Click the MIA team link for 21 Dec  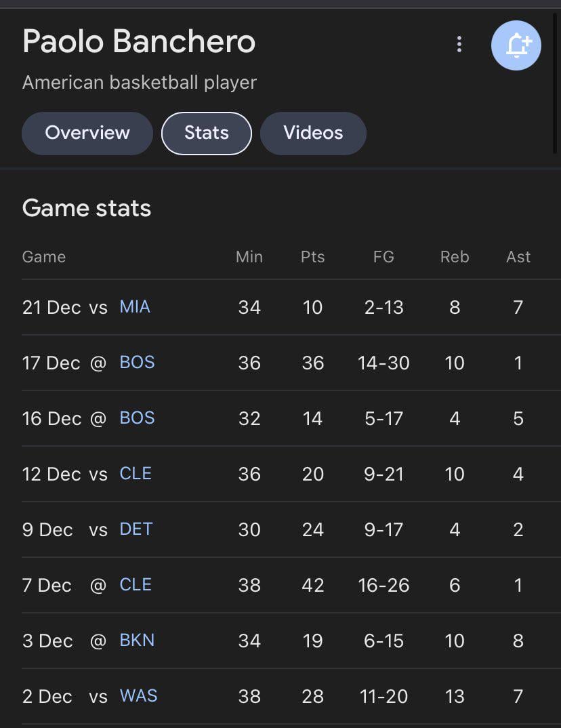click(x=135, y=307)
